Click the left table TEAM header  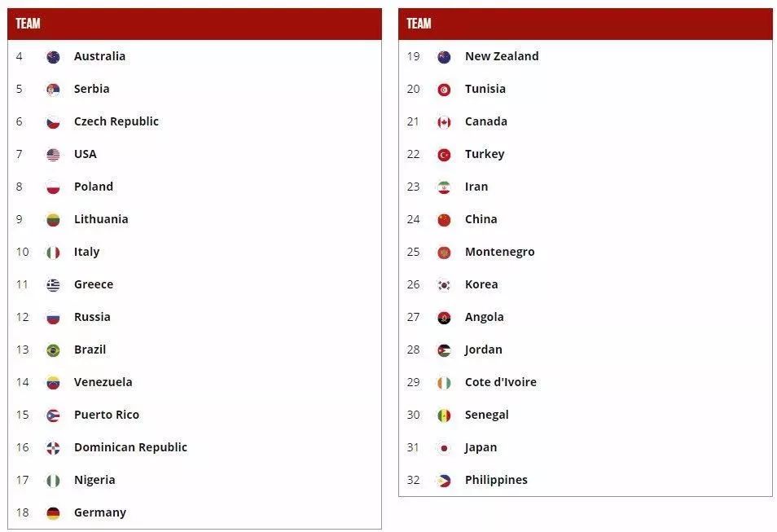click(194, 24)
